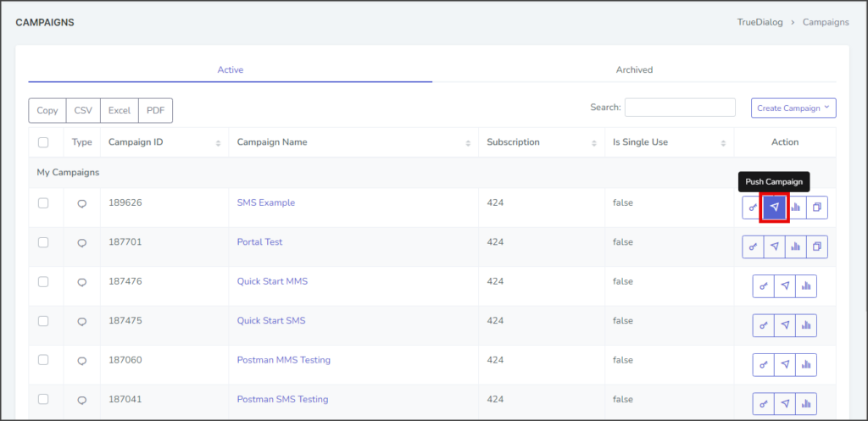Click the paper plane icon for Quick Start MMS
This screenshot has height=421, width=868.
tap(785, 286)
